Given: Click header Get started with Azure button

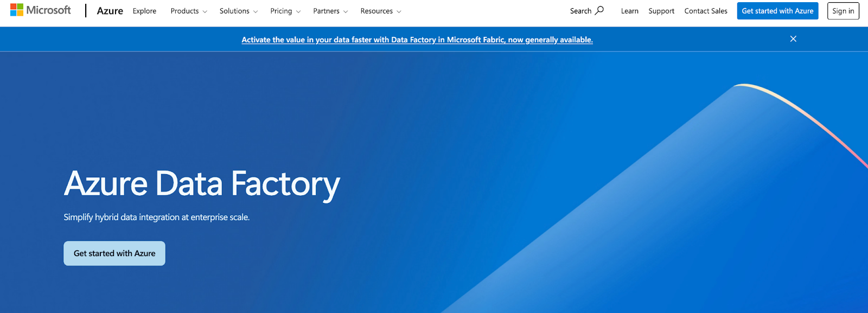Looking at the screenshot, I should [x=777, y=11].
